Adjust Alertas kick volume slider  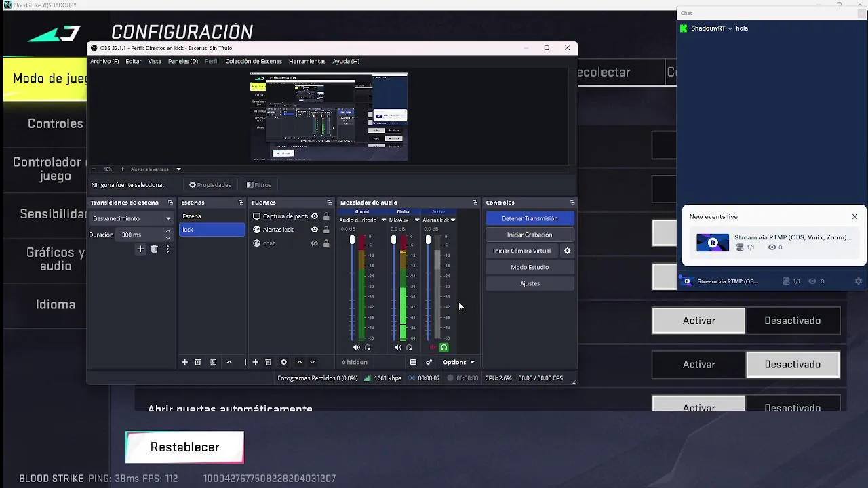point(428,240)
